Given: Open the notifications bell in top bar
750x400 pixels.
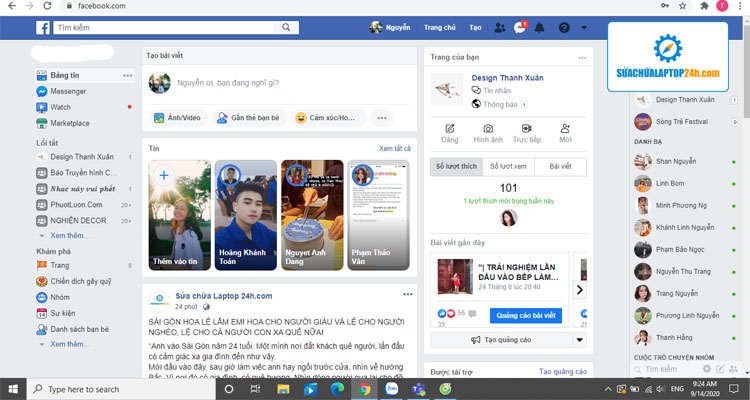Looking at the screenshot, I should (x=541, y=27).
